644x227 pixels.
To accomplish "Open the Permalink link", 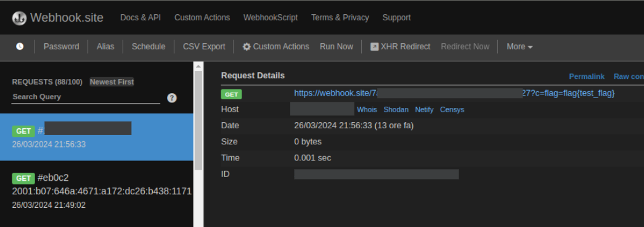I will click(587, 76).
